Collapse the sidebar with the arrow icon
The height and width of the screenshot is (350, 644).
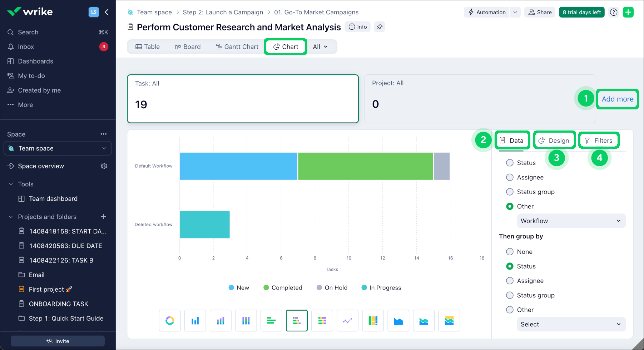(x=106, y=12)
